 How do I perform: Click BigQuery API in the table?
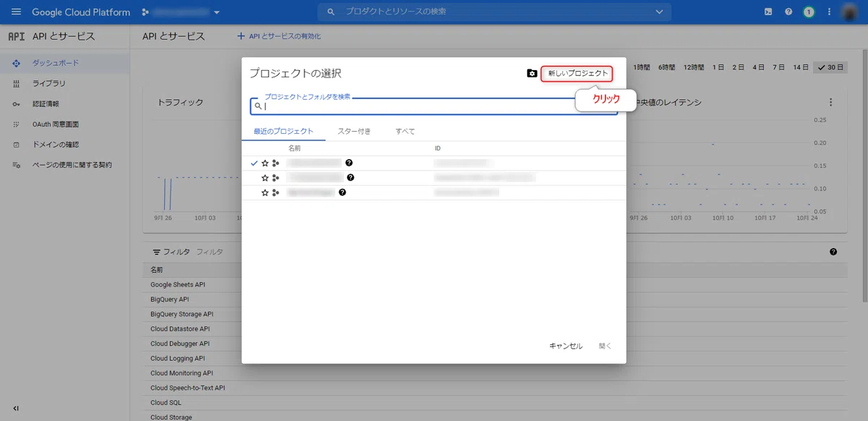pyautogui.click(x=170, y=299)
